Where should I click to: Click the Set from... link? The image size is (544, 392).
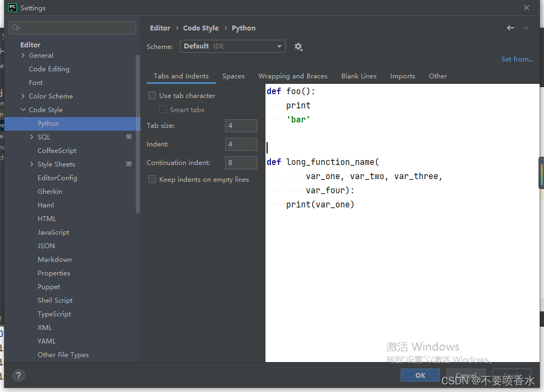point(517,59)
